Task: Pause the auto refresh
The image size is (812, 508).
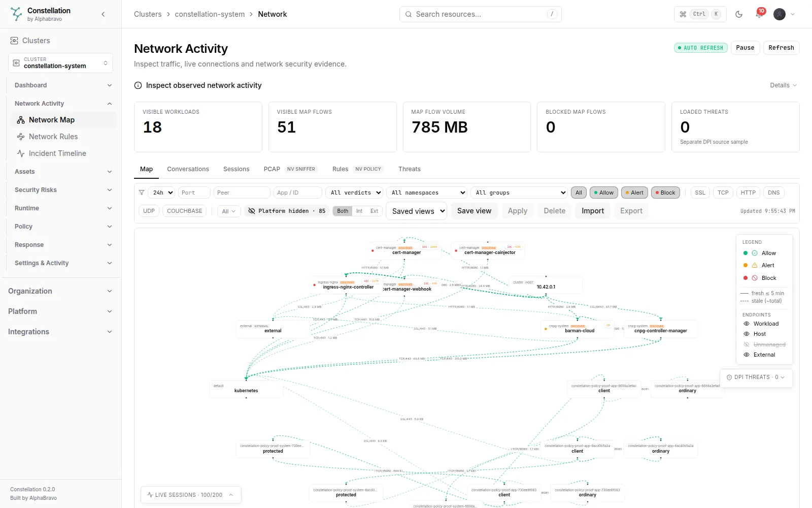Action: click(x=745, y=48)
